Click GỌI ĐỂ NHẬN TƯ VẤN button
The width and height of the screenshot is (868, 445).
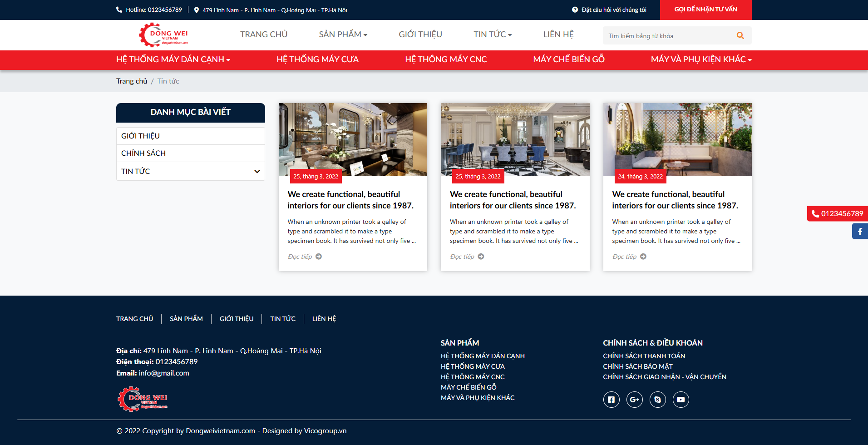pos(705,10)
